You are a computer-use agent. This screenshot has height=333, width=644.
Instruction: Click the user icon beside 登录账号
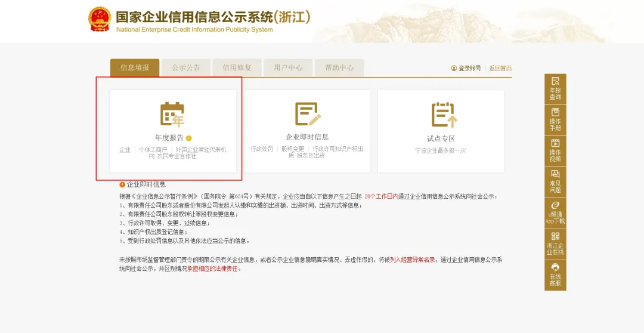(454, 68)
